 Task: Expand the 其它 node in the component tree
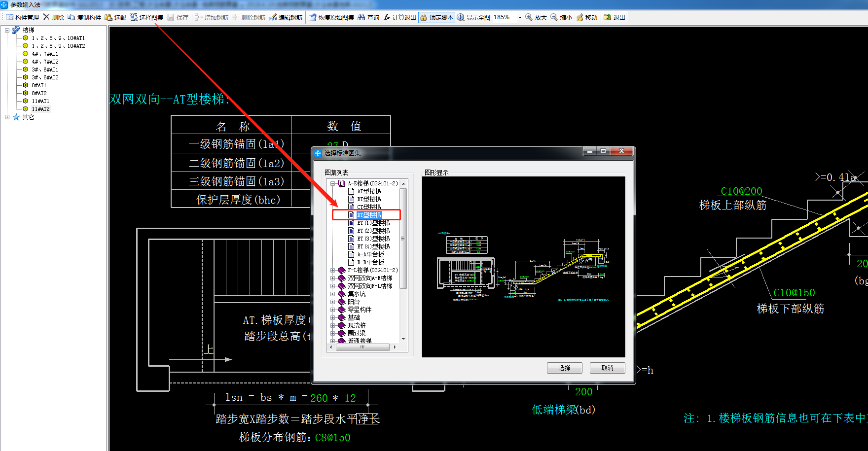[7, 117]
